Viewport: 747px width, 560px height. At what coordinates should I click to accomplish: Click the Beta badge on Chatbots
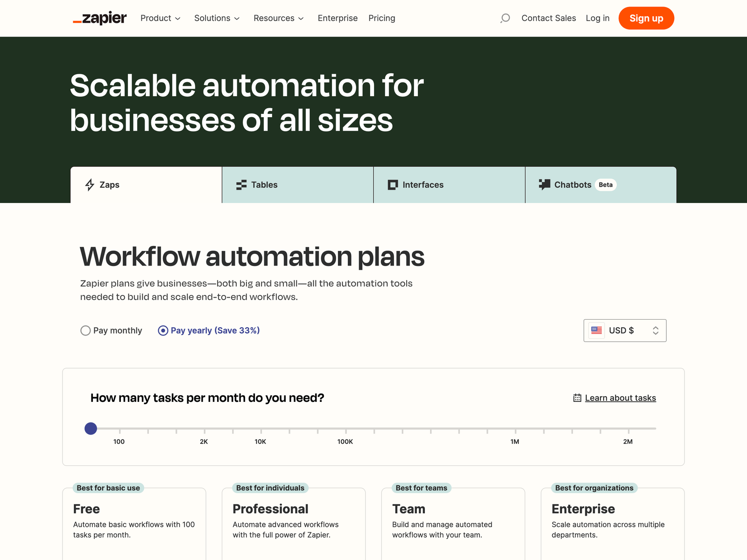pos(606,185)
